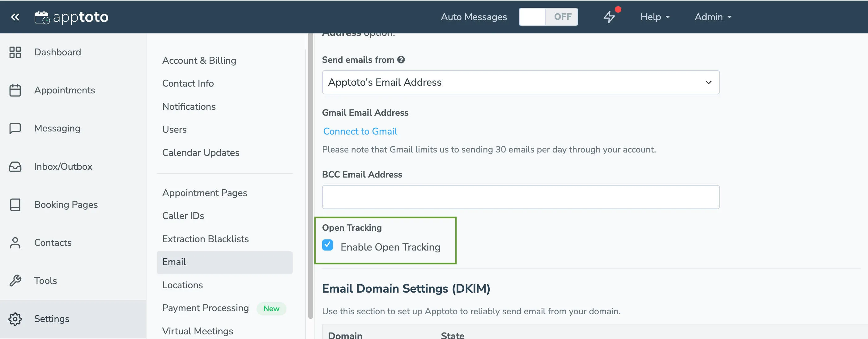Open Contacts via the person icon
Screen dimensions: 868x339
coord(15,242)
